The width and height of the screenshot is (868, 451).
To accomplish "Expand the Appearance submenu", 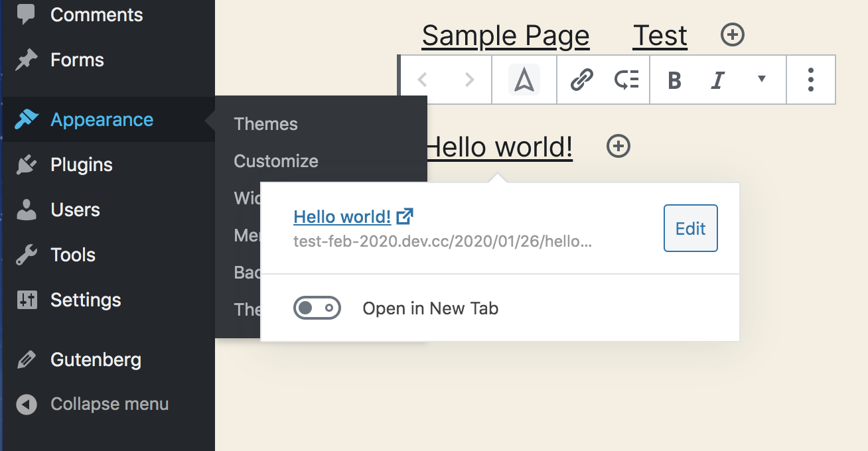I will click(101, 119).
